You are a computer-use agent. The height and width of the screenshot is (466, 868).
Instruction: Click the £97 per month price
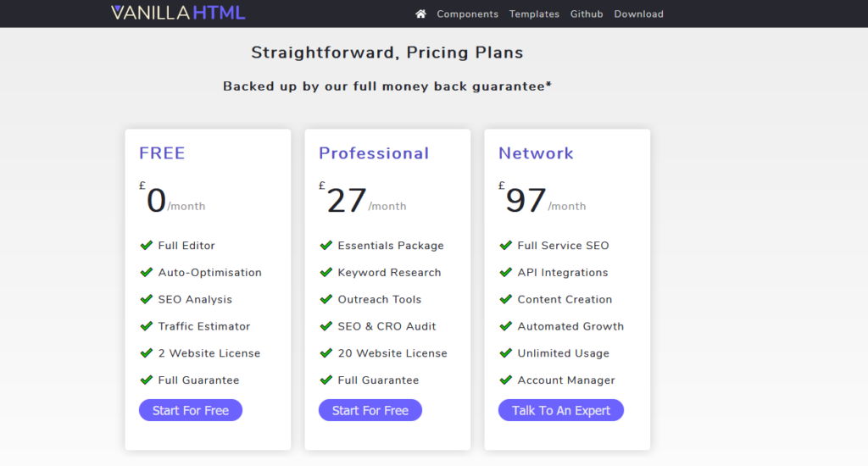coord(542,199)
